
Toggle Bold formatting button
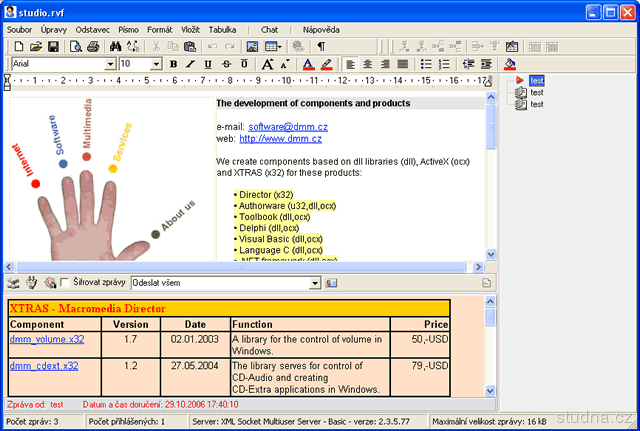coord(173,64)
